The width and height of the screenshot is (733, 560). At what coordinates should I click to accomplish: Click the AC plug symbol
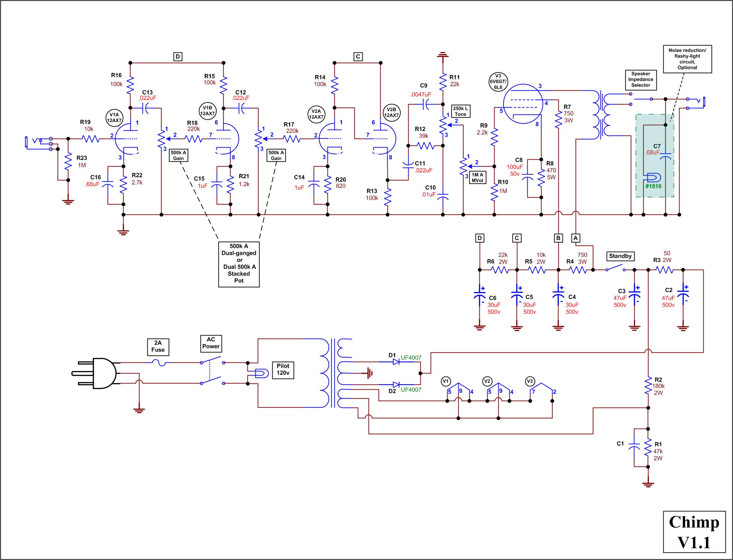point(102,373)
